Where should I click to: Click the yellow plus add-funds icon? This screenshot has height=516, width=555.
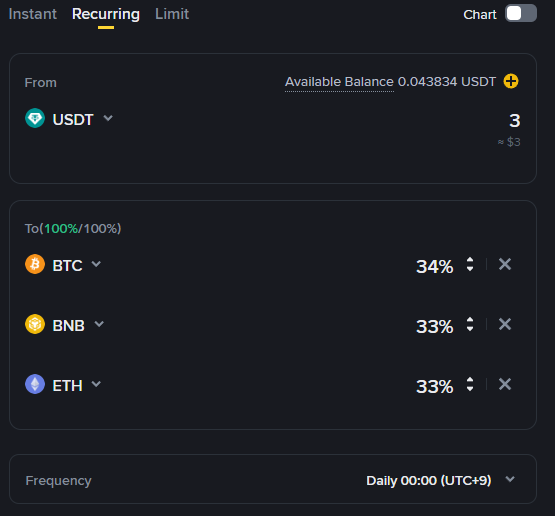point(511,81)
